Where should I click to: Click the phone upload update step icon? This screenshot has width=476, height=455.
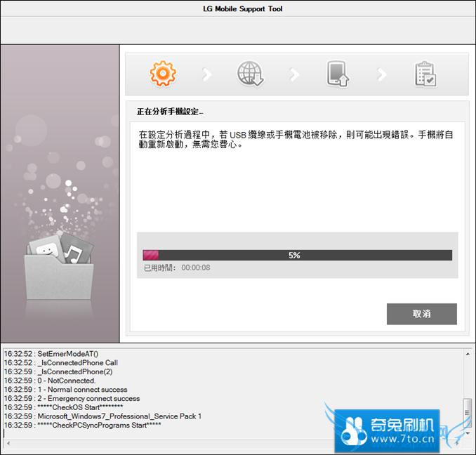(x=338, y=74)
